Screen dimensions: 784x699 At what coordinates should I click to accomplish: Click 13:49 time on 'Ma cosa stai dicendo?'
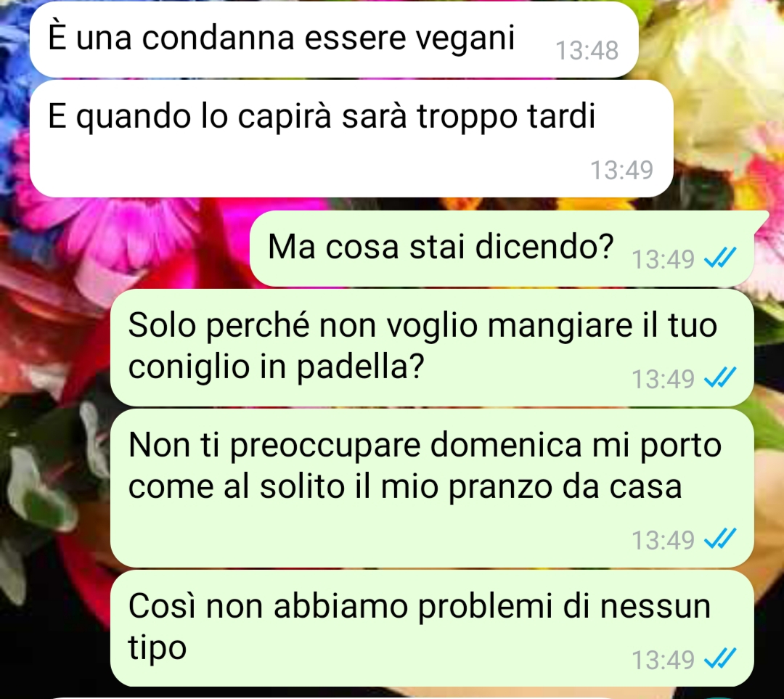(663, 260)
